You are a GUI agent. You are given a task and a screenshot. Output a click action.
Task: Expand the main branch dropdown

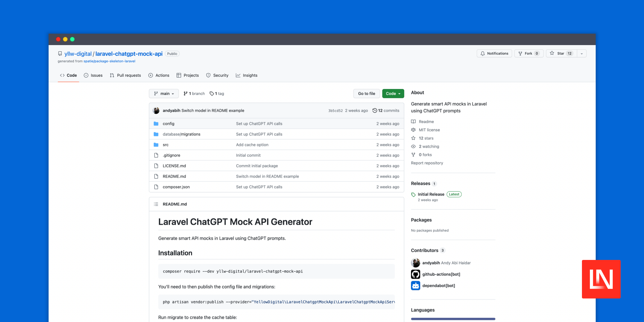point(164,93)
